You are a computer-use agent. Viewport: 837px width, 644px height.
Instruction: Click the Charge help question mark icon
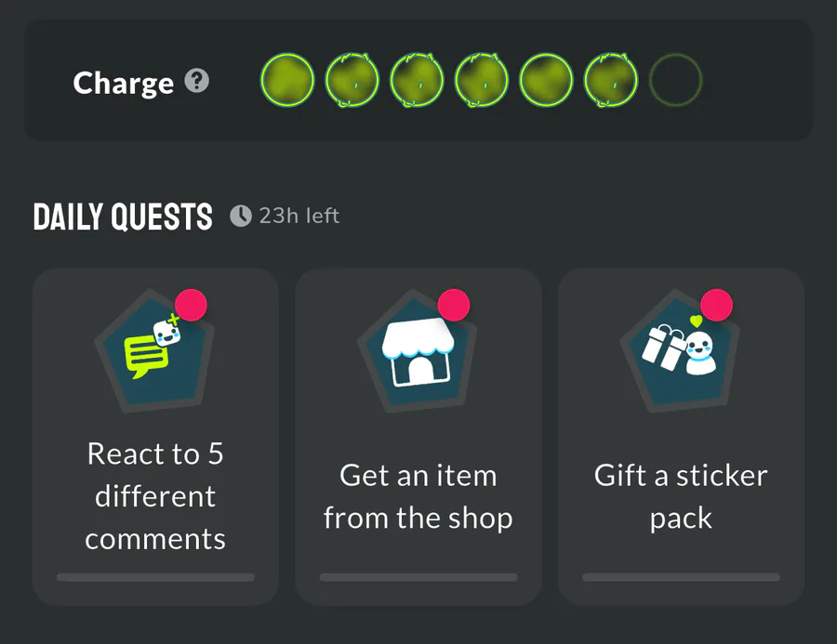click(x=196, y=82)
